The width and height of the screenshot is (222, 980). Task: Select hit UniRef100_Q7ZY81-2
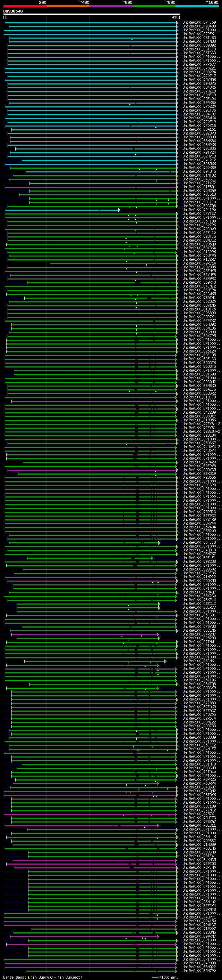(201, 424)
